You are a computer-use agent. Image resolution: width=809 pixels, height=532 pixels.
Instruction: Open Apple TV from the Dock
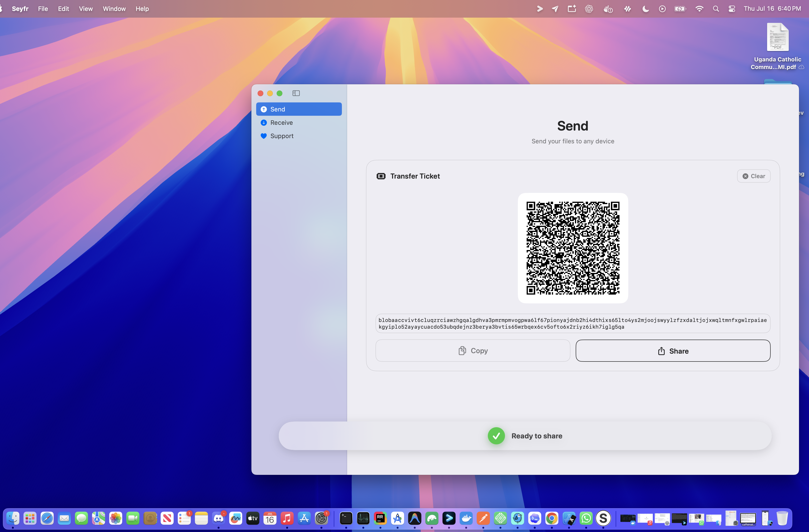coord(253,518)
